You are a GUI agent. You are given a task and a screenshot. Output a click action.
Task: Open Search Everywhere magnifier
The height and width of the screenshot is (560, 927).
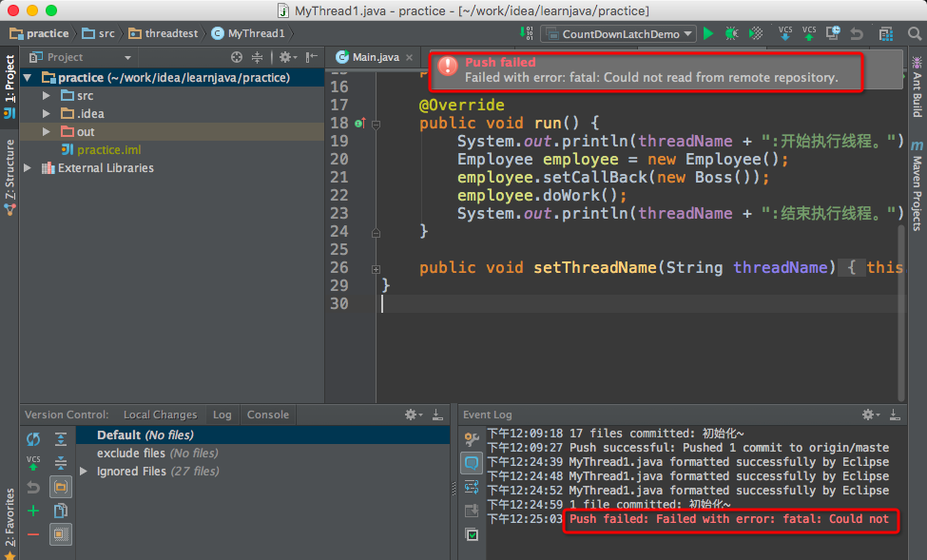(x=914, y=33)
